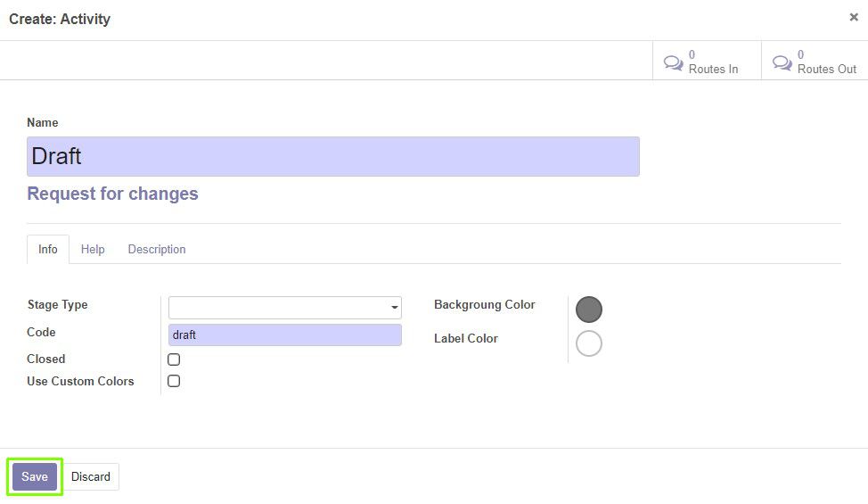Viewport: 868px width, 504px height.
Task: Click the Use Custom Colors label
Action: point(80,381)
